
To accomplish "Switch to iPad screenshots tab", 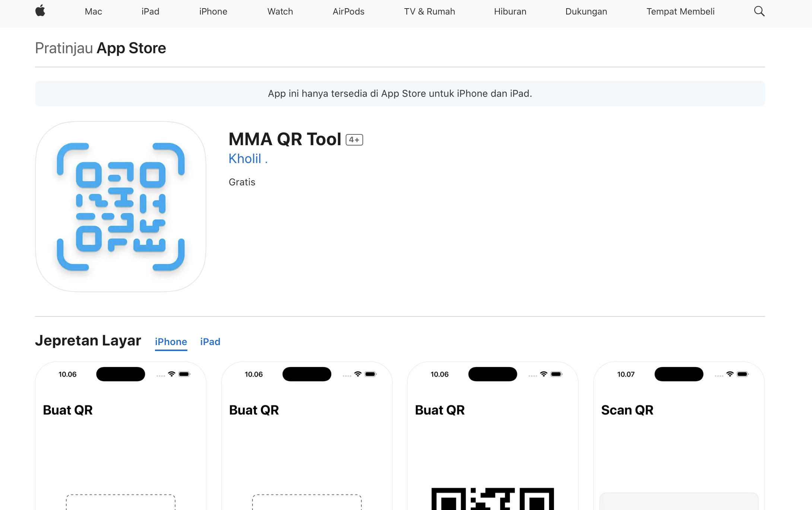I will point(210,342).
